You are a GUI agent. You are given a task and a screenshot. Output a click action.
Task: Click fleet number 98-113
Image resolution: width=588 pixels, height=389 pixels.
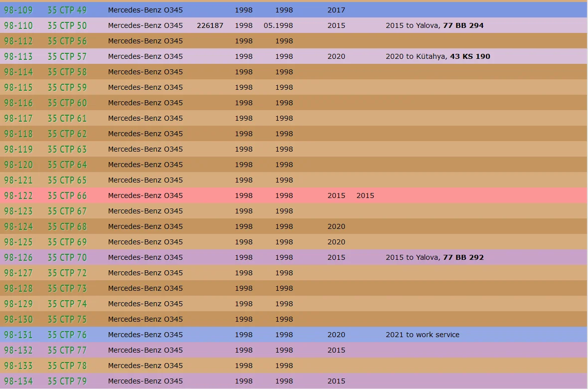click(x=18, y=56)
